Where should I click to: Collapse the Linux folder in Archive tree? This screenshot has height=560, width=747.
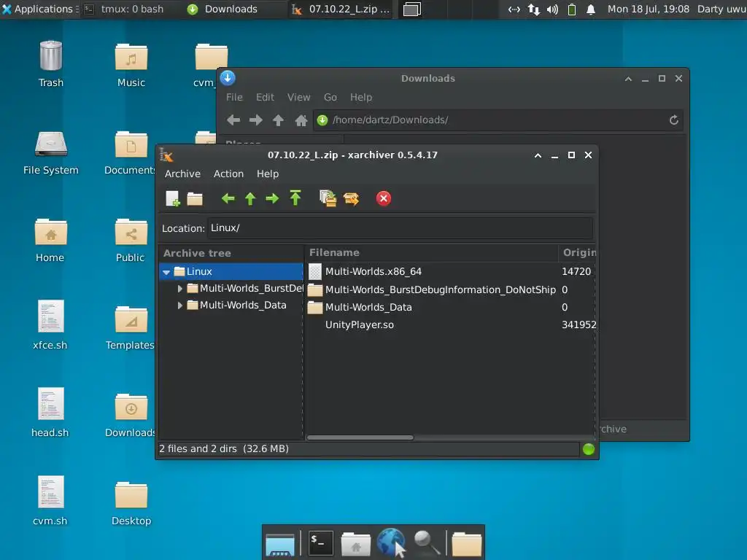click(x=166, y=272)
